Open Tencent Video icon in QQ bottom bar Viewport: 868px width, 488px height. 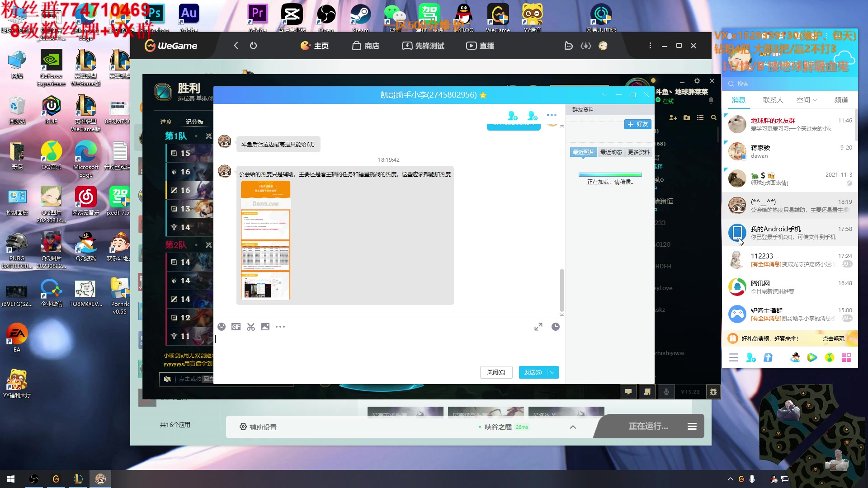click(x=812, y=358)
